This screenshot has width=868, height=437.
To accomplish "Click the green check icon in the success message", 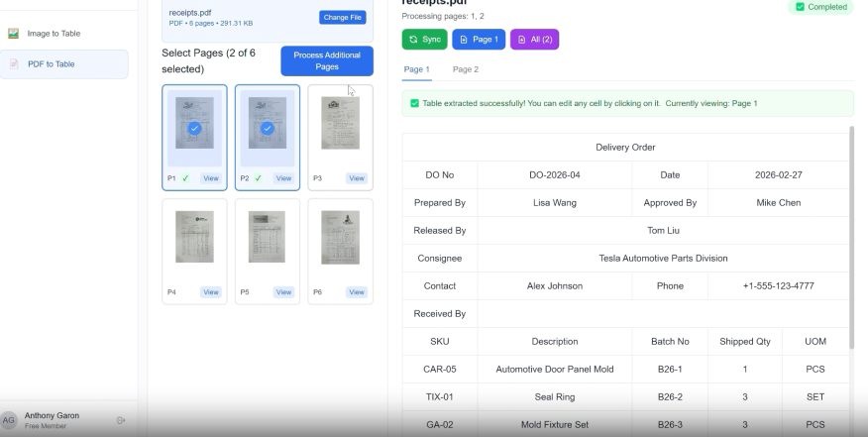I will pyautogui.click(x=414, y=103).
